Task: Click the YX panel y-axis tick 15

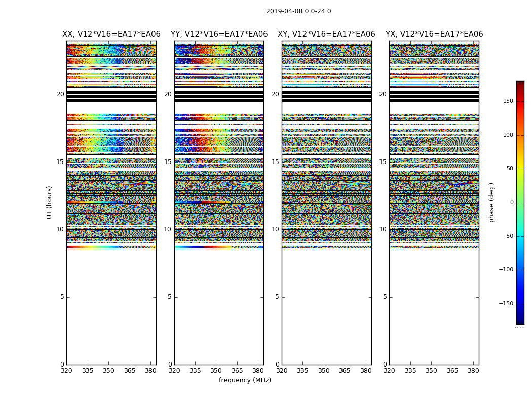Action: pos(383,162)
